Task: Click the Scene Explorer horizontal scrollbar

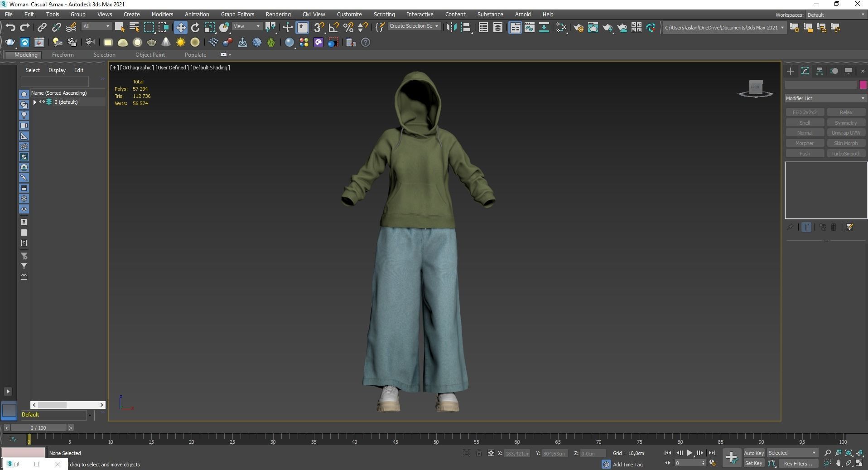Action: click(x=68, y=405)
